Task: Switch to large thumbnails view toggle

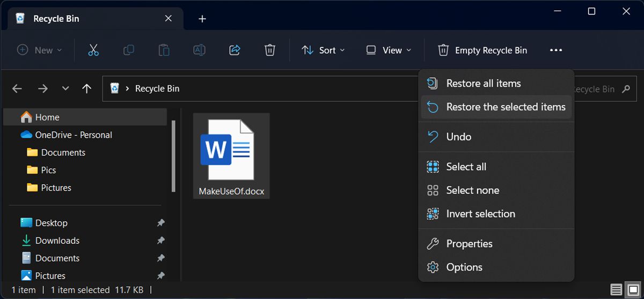Action: [633, 290]
